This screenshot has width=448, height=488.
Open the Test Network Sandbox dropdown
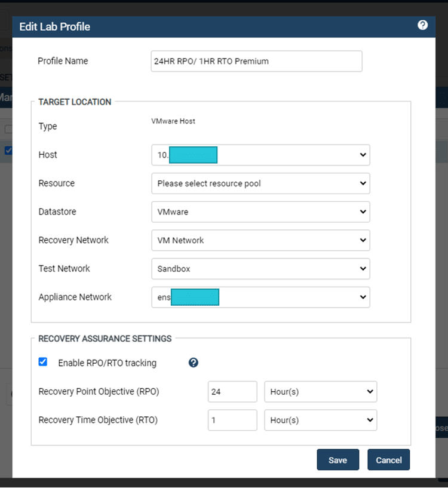click(260, 269)
